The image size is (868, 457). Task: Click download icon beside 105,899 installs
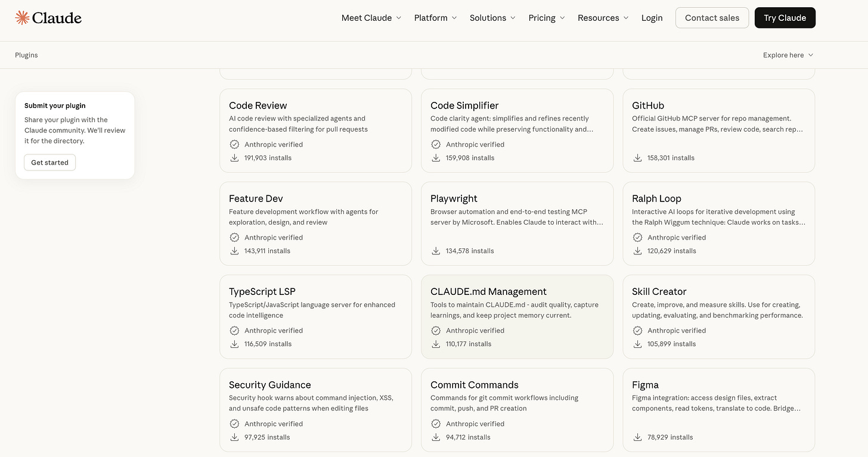click(637, 344)
